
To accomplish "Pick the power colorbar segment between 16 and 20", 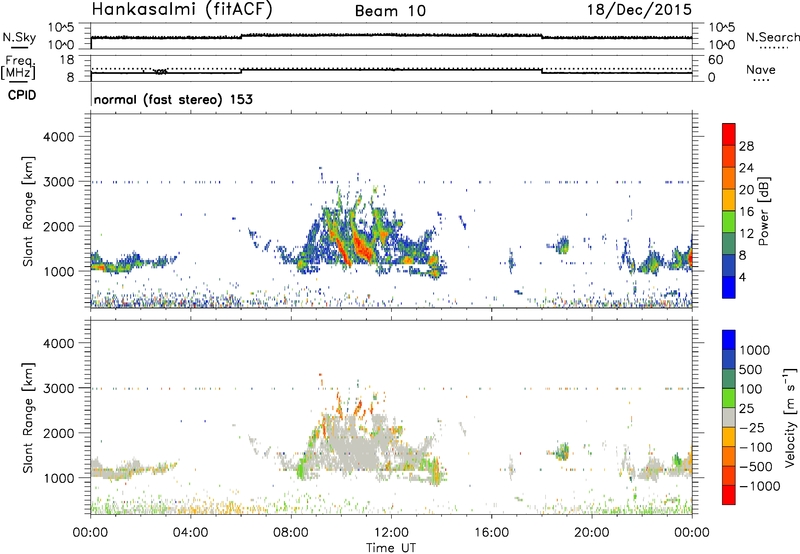I will pos(729,200).
